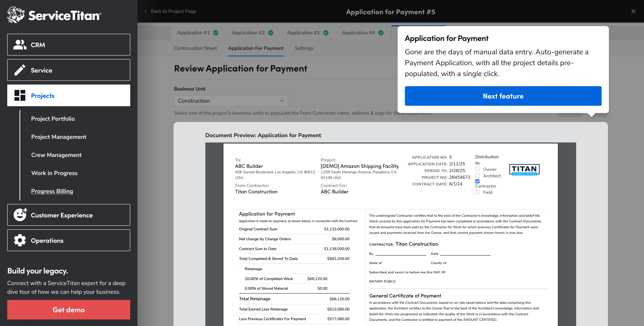
Task: Switch to the Continuation Sheet tab
Action: coord(195,48)
